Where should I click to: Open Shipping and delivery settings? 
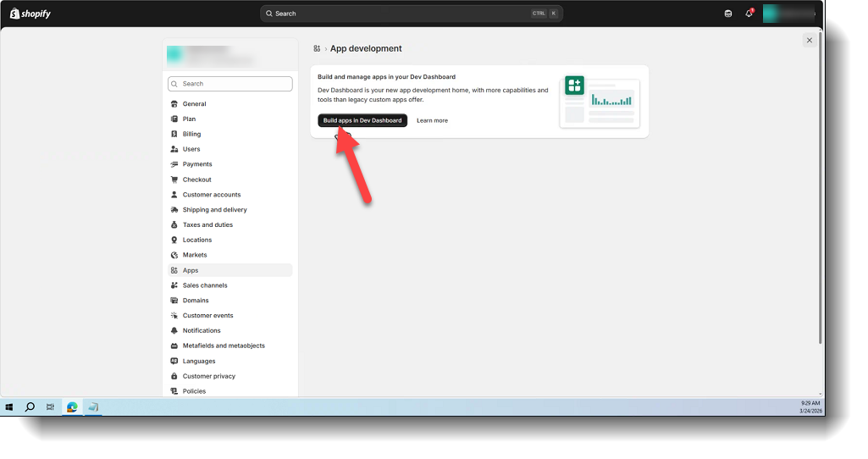(230, 210)
